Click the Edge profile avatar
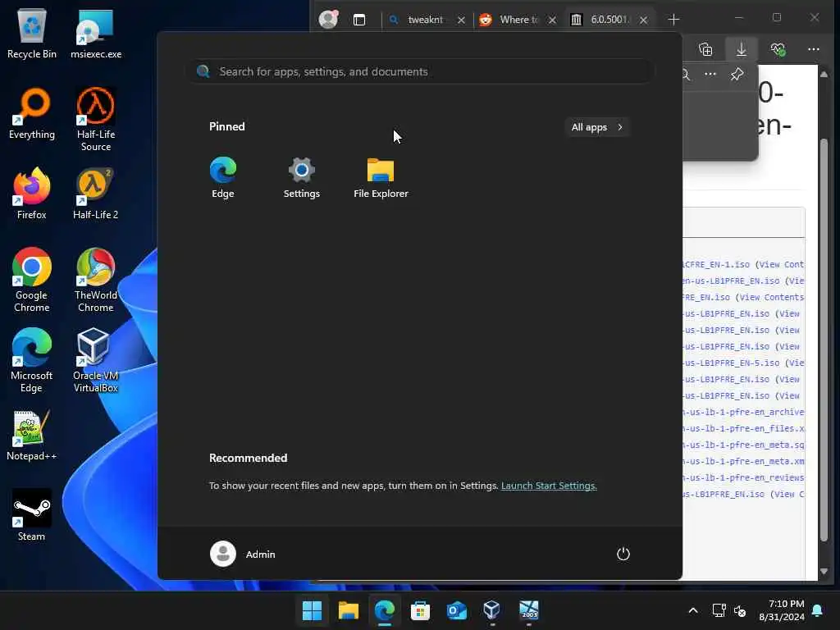Viewport: 840px width, 630px height. [x=328, y=20]
